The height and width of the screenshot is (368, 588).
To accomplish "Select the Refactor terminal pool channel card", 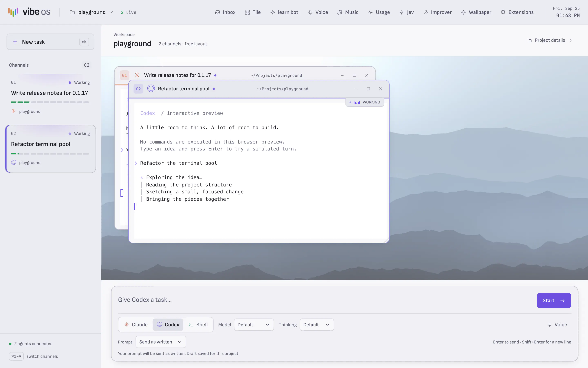I will click(x=50, y=149).
